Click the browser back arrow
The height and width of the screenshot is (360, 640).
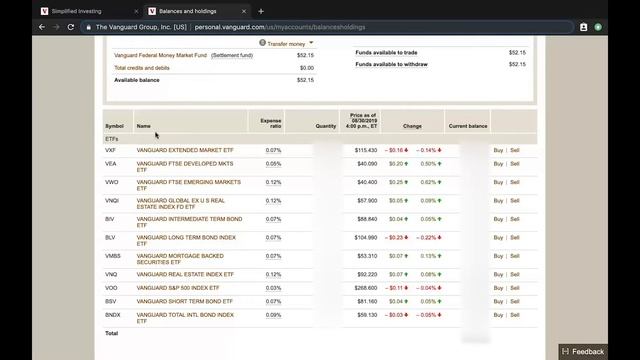pos(42,27)
